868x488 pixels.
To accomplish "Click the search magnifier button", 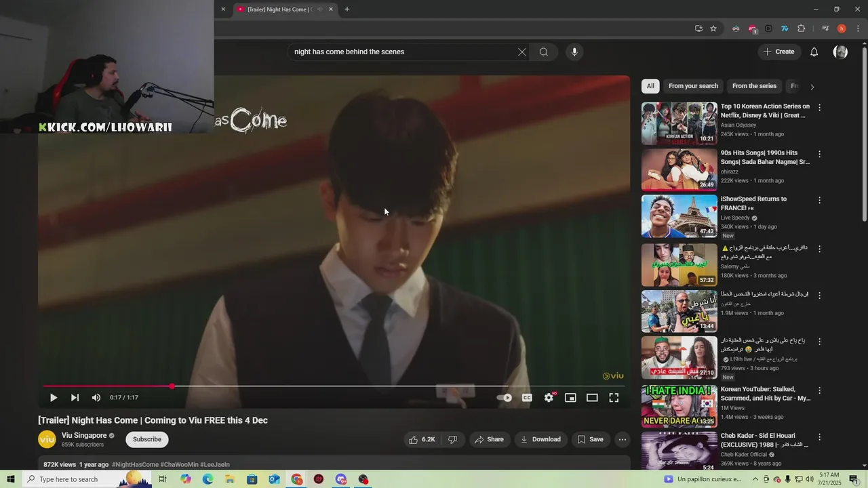I will tap(544, 52).
